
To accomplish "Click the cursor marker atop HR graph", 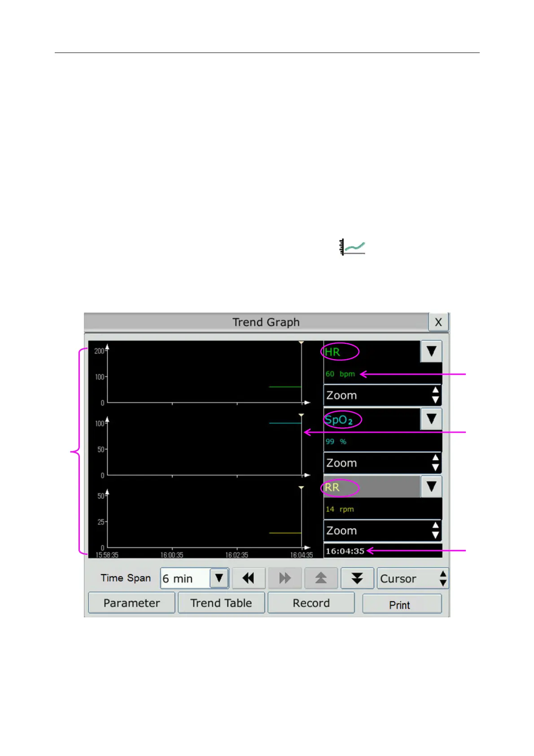I will pos(301,343).
